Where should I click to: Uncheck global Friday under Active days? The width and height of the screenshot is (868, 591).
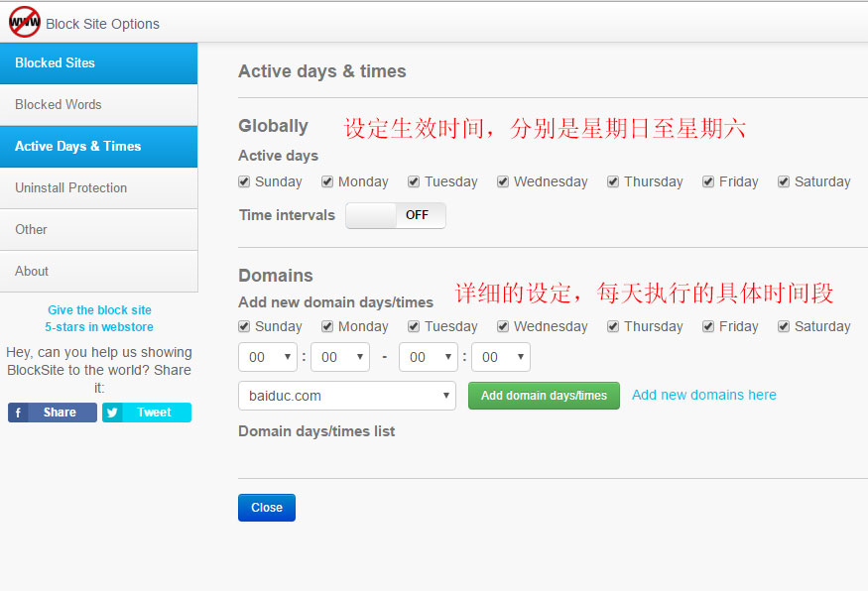point(708,181)
